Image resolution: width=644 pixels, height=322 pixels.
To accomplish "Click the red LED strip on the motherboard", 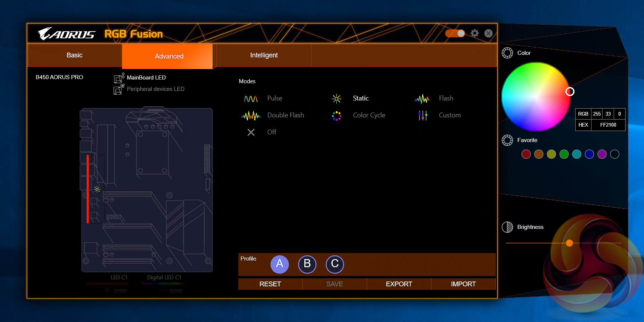I will 88,189.
